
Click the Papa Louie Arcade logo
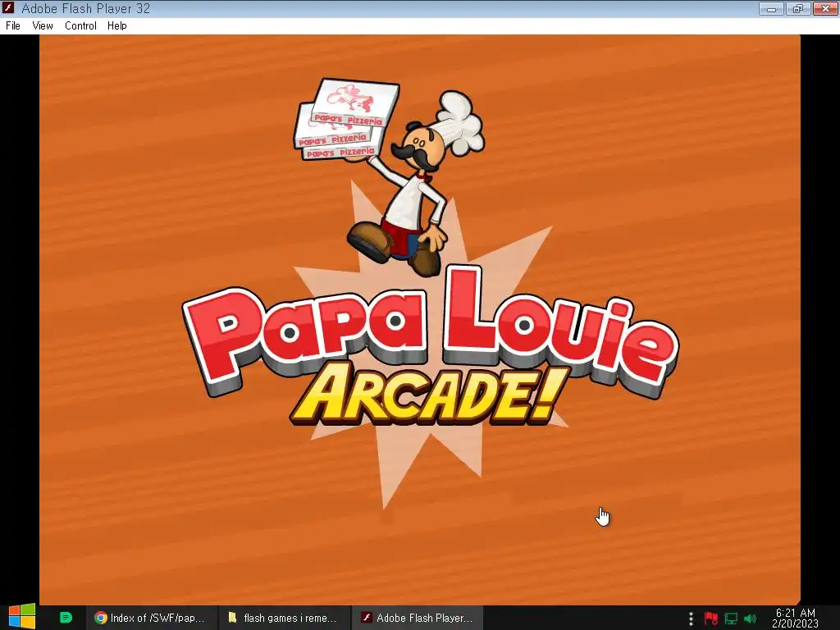pyautogui.click(x=431, y=345)
